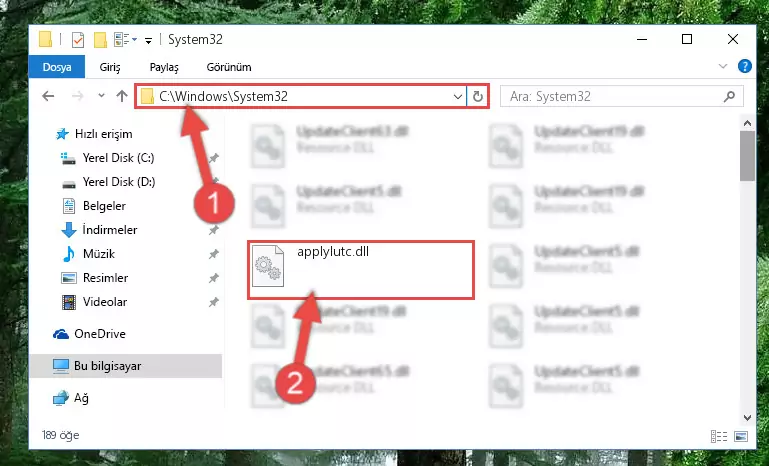Go up one folder level arrow
Screen dimensions: 769x466
tap(122, 96)
